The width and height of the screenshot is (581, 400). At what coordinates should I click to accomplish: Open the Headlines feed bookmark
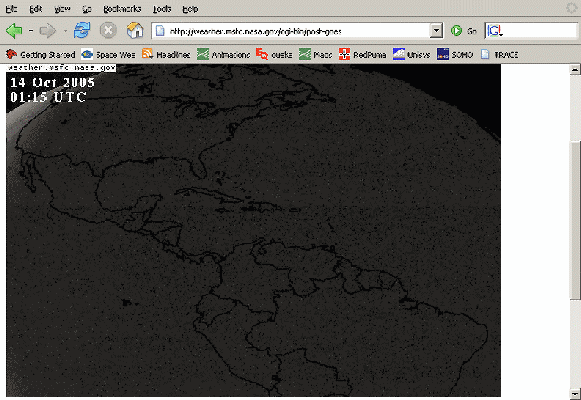click(x=166, y=54)
